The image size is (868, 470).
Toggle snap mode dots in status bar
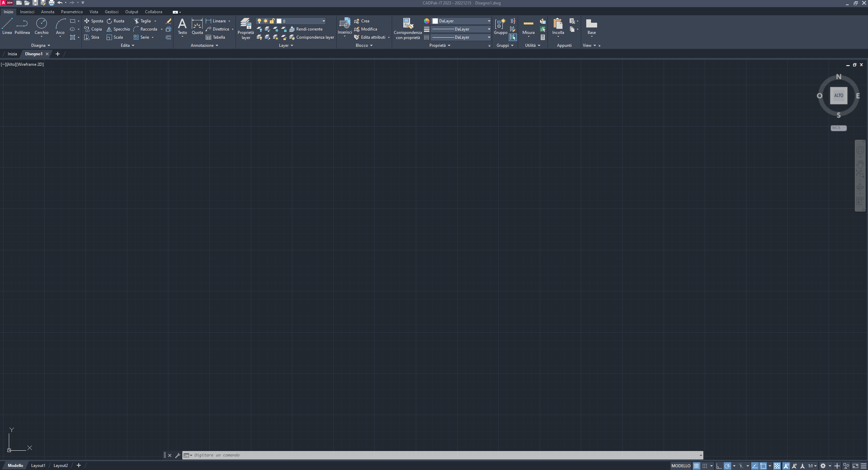pyautogui.click(x=705, y=466)
